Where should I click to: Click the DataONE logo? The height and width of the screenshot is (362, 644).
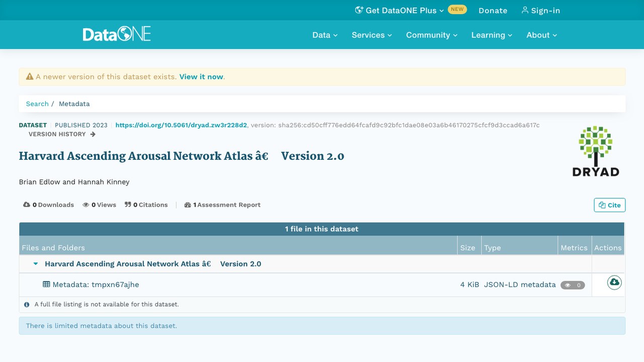[117, 34]
